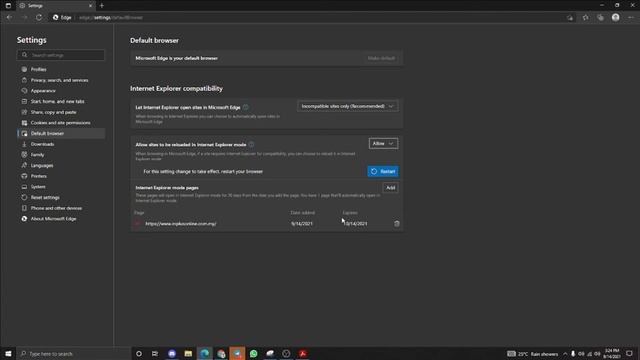Open the Windows Start menu

[8, 353]
